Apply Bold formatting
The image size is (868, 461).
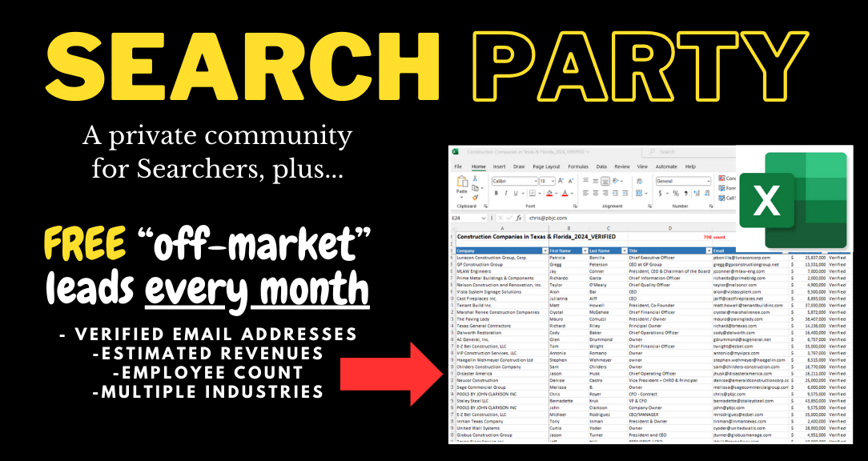click(496, 193)
